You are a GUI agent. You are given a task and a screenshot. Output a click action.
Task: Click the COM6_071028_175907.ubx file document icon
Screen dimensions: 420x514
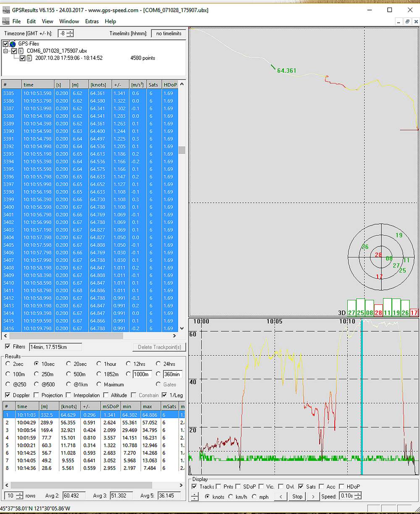[21, 51]
